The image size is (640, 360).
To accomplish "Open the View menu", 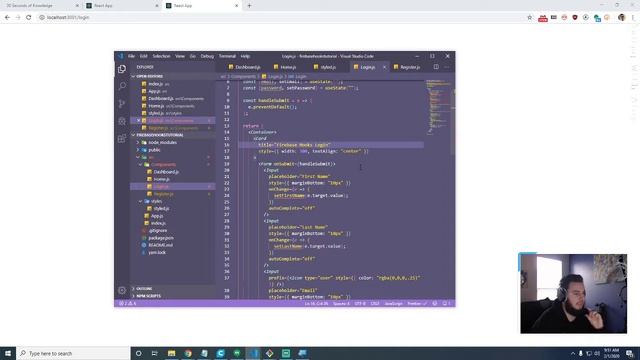I will pyautogui.click(x=180, y=56).
